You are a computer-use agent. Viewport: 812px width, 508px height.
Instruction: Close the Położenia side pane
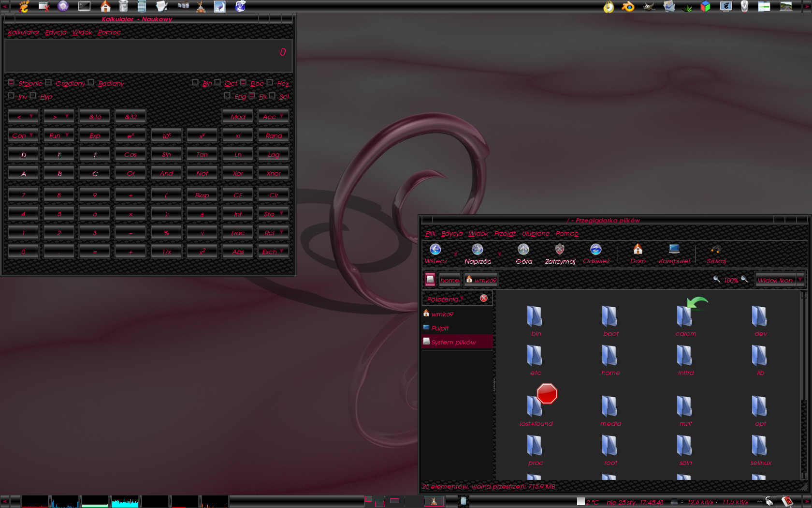coord(484,298)
